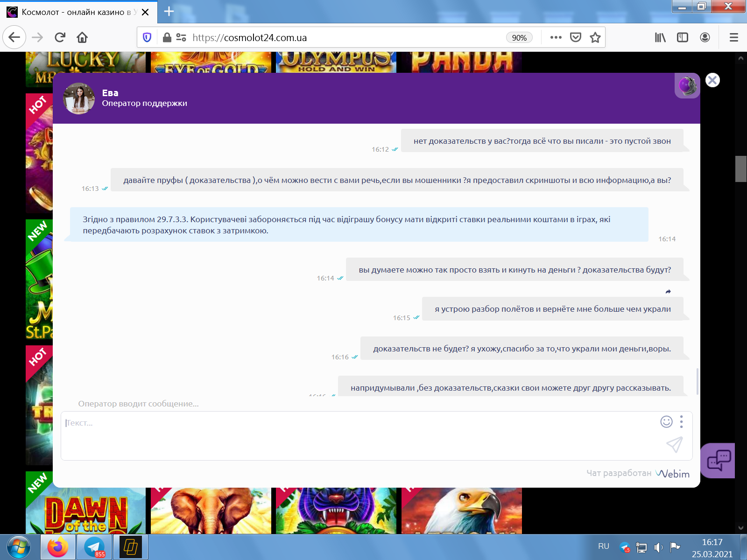Viewport: 747px width, 560px height.
Task: Bookmark this page with the star
Action: click(x=595, y=37)
